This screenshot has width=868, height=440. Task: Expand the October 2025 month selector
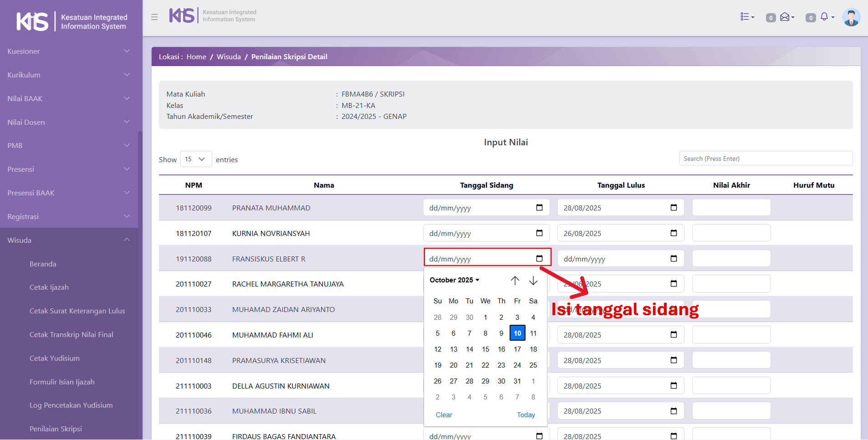tap(454, 280)
